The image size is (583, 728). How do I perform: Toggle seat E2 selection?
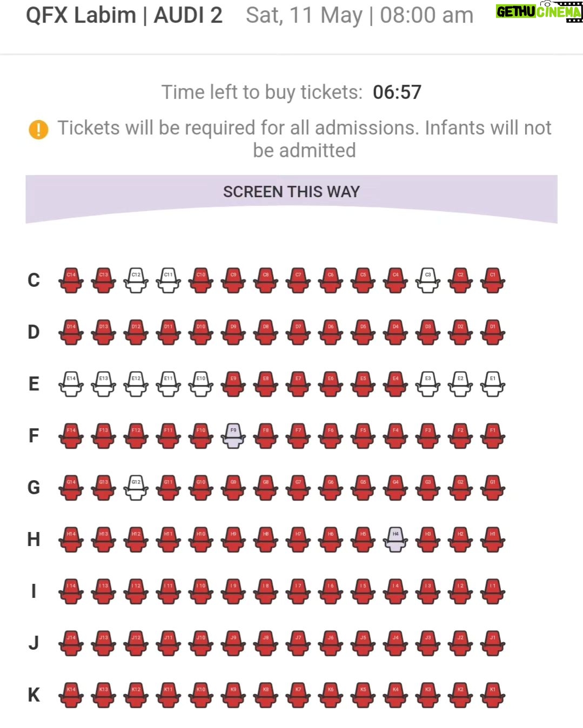click(x=460, y=384)
